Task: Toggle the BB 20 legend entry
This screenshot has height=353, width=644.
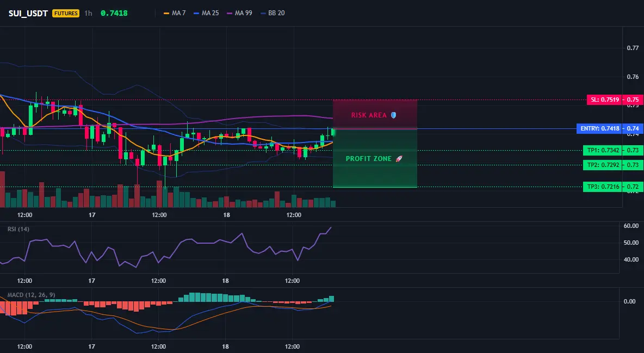Action: (273, 13)
